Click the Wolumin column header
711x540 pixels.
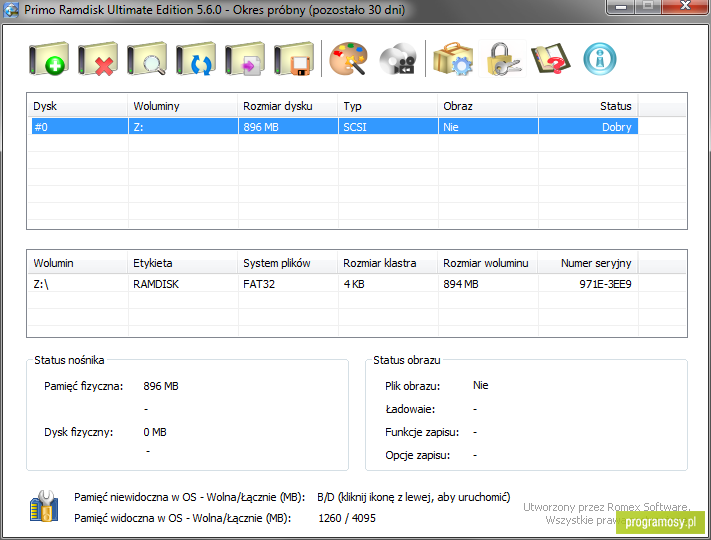click(78, 263)
